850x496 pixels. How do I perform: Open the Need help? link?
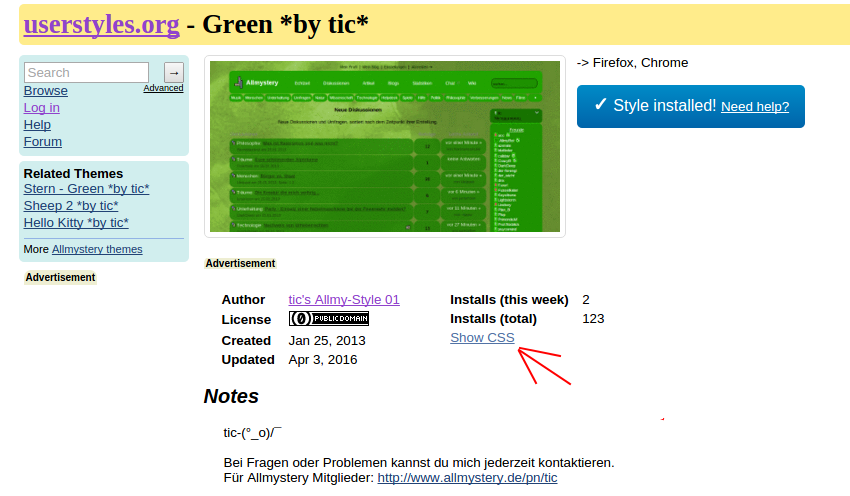(x=755, y=107)
